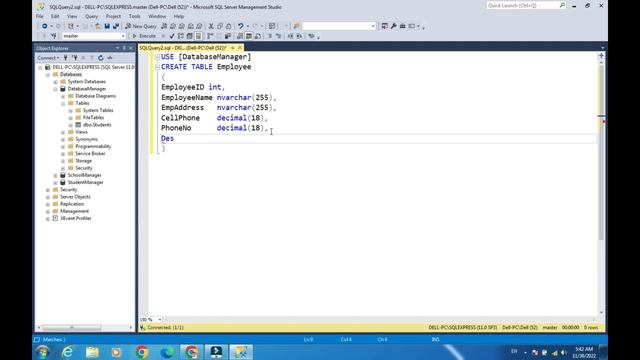Select the Server Objects folder
Viewport: 640px width, 360px height.
coord(75,197)
